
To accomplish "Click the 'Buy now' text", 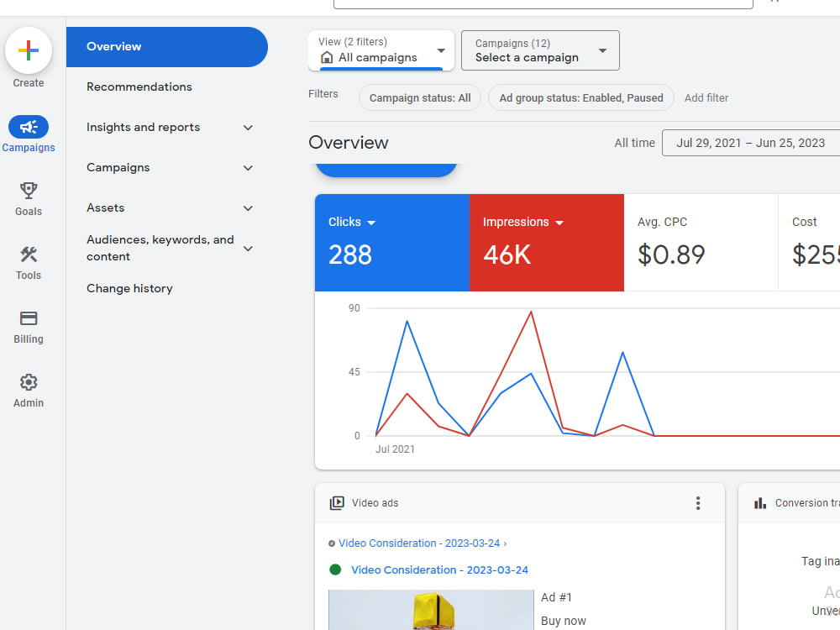I will click(563, 621).
